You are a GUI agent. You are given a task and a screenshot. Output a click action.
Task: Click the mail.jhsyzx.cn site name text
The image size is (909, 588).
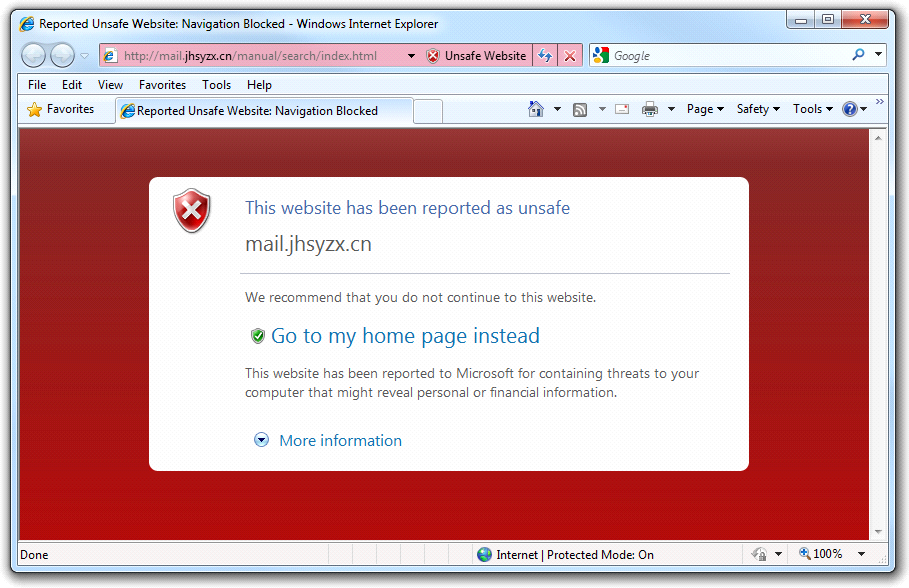click(308, 244)
